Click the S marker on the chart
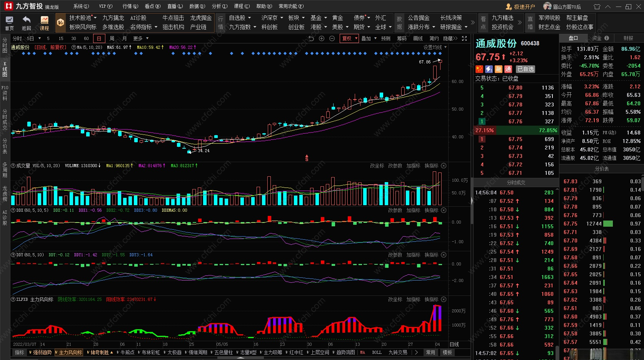This screenshot has height=360, width=644. pos(307,158)
